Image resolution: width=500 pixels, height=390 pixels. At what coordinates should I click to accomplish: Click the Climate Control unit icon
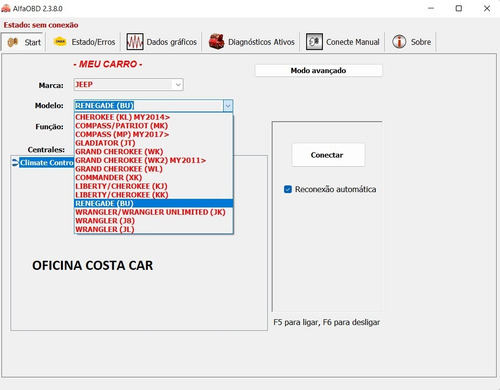[x=15, y=162]
